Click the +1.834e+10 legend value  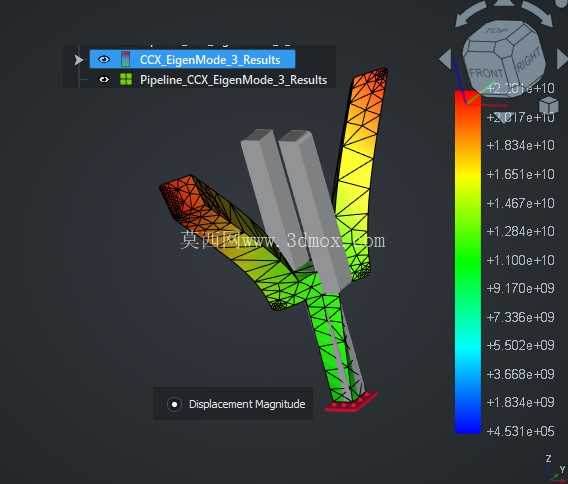tap(521, 146)
